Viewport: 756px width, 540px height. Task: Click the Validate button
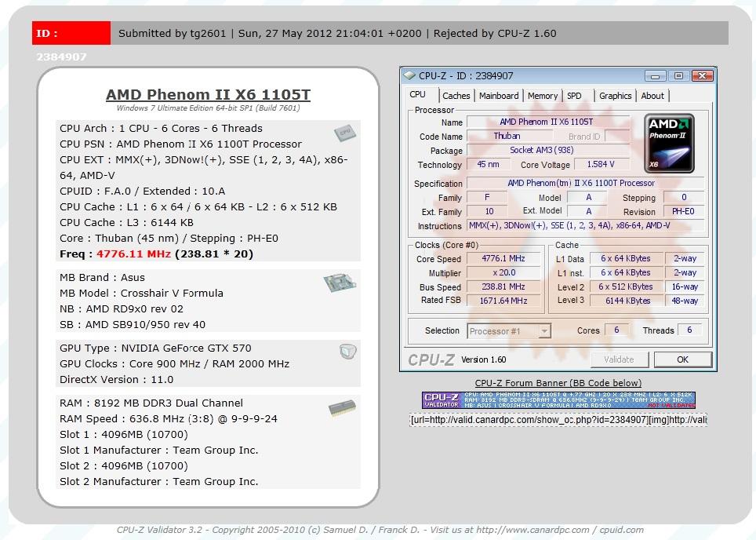click(x=620, y=359)
